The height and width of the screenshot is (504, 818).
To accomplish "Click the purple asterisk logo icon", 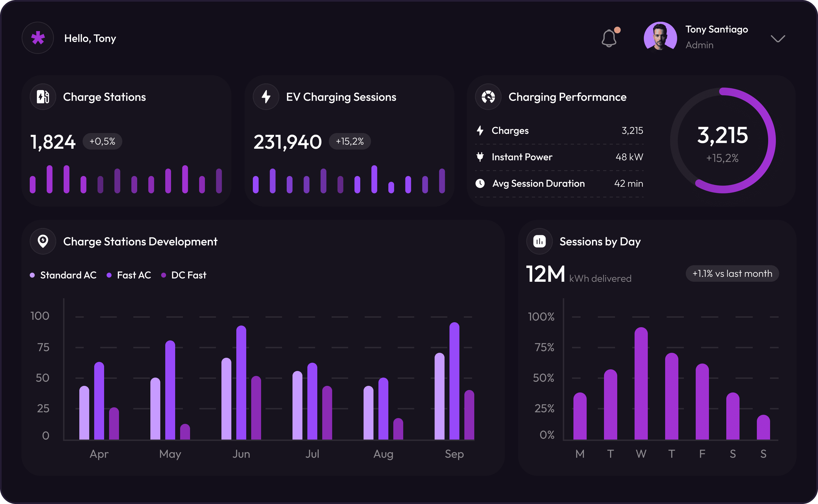I will (38, 38).
